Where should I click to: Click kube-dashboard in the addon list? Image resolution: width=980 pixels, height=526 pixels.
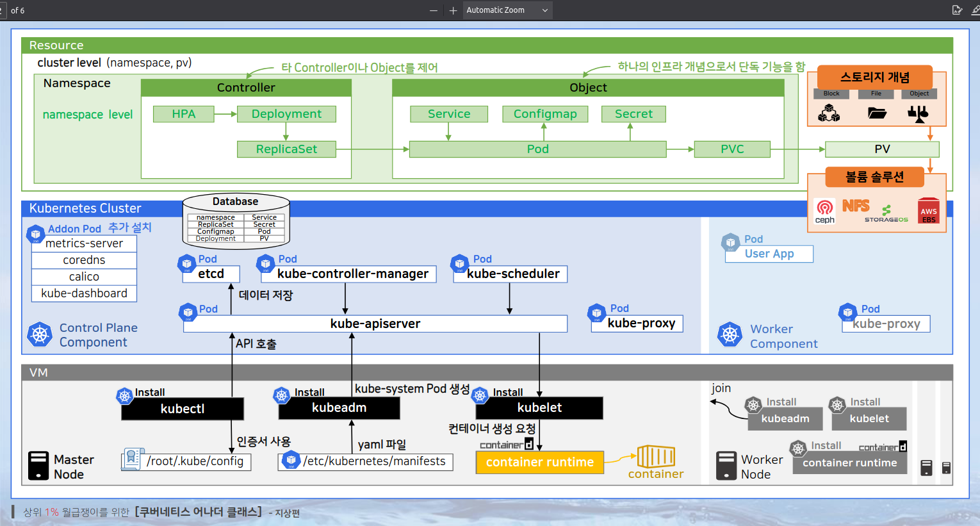tap(84, 293)
